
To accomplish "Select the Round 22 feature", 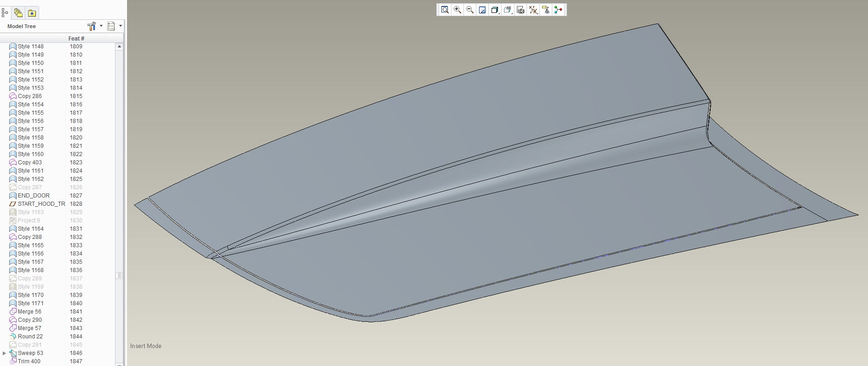I will [30, 337].
